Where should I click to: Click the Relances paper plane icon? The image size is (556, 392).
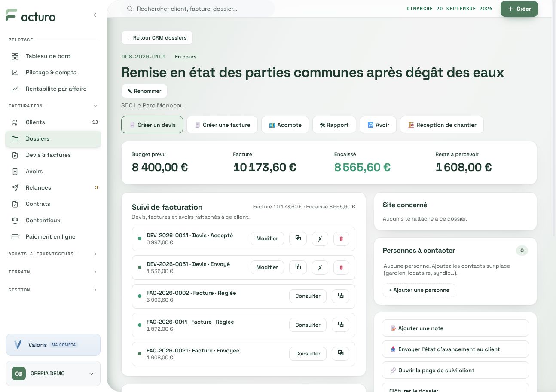(15, 188)
